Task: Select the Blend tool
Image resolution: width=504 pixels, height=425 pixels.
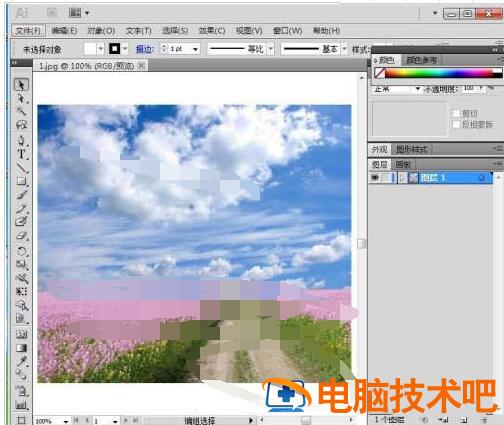Action: click(21, 375)
